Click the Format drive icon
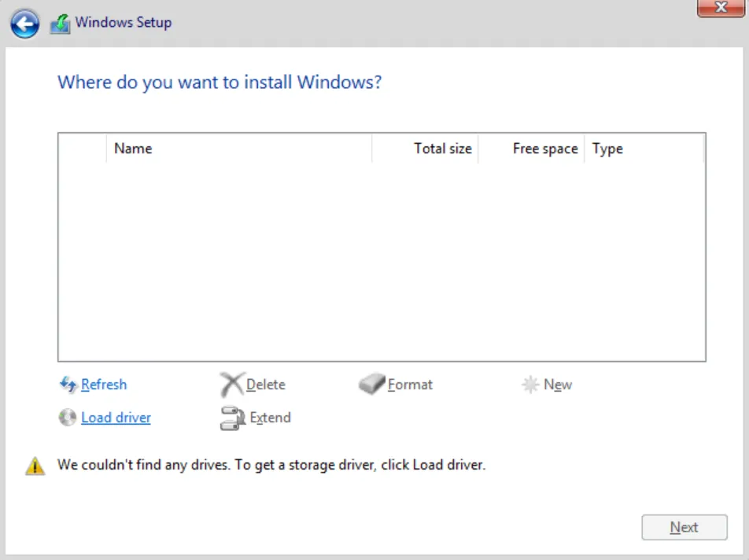This screenshot has width=749, height=560. tap(371, 384)
